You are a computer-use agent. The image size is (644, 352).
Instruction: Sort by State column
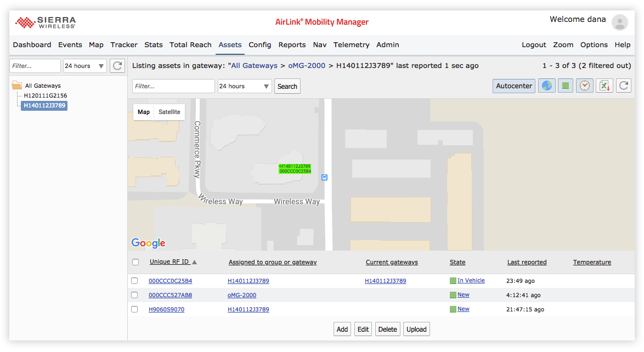pos(457,262)
